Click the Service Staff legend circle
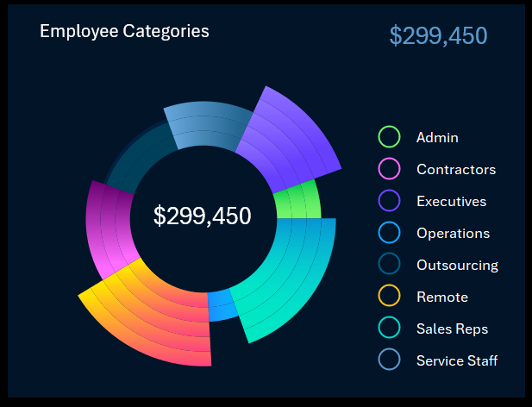This screenshot has width=532, height=407. tap(389, 360)
